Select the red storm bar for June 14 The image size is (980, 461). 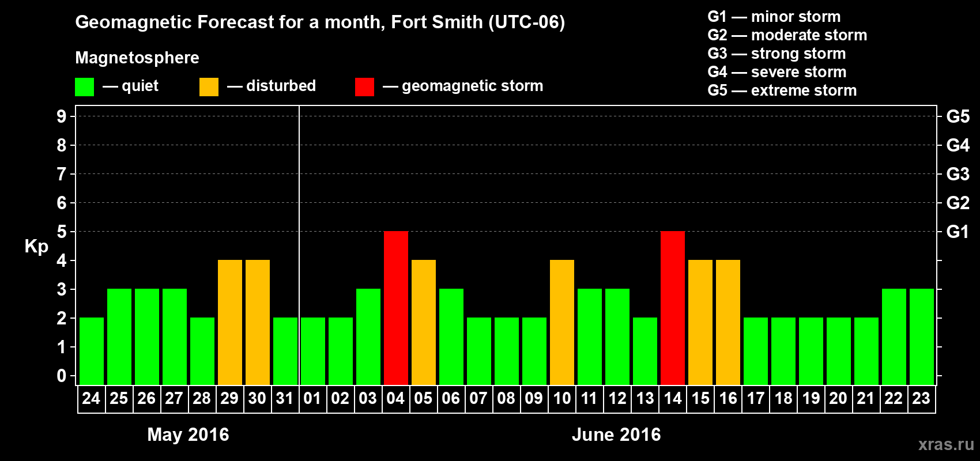point(673,308)
